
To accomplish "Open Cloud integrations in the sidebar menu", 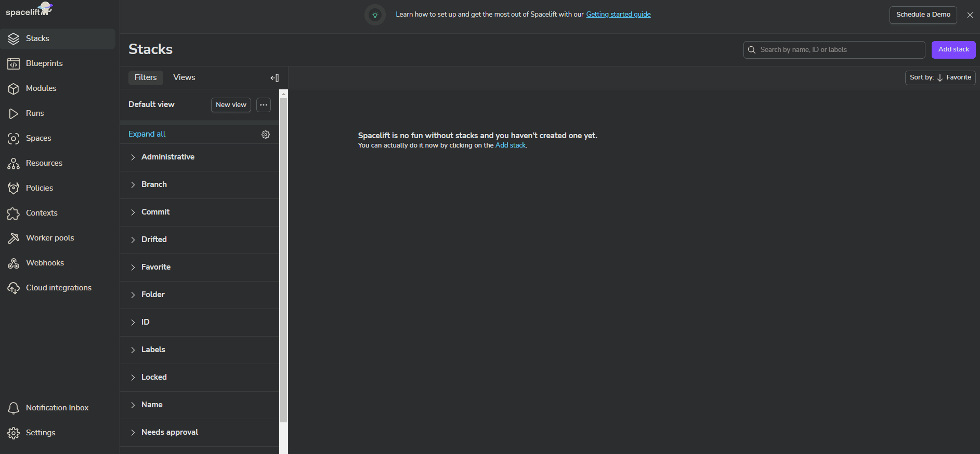I will 58,288.
